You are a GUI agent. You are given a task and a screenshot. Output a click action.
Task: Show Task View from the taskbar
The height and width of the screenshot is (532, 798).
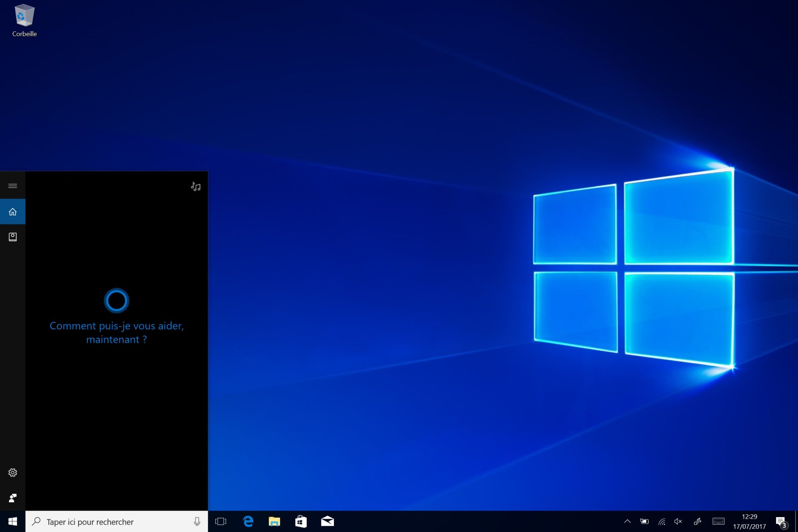pos(221,521)
